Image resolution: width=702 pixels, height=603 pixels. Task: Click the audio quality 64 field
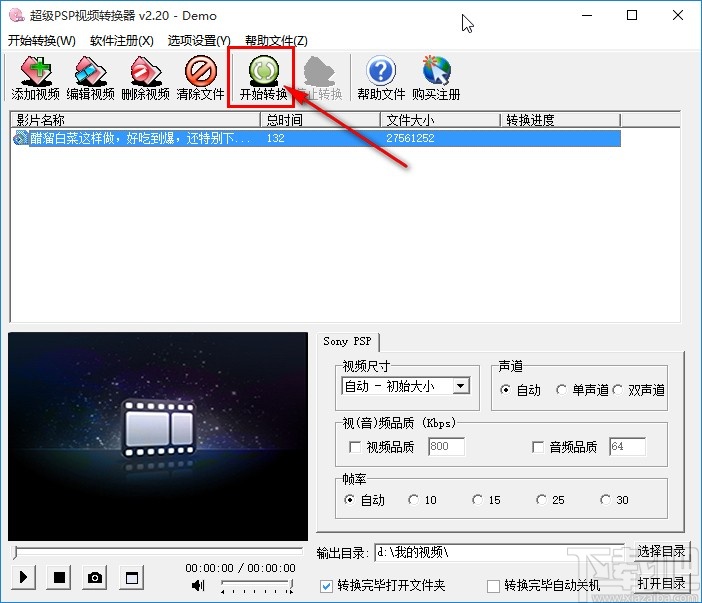click(627, 446)
